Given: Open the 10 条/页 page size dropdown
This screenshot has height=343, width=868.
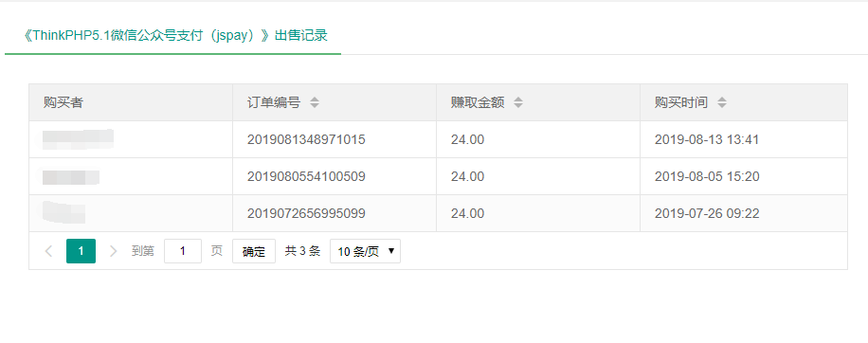Looking at the screenshot, I should (x=366, y=251).
